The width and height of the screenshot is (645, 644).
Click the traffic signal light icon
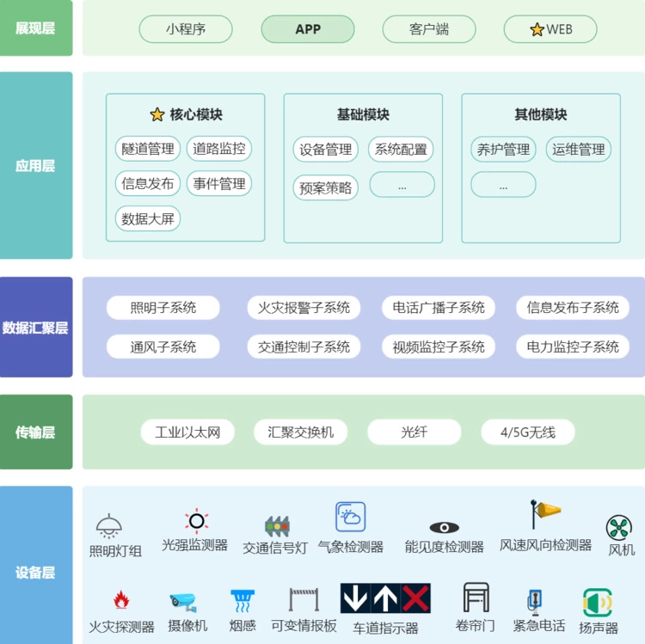click(x=277, y=525)
